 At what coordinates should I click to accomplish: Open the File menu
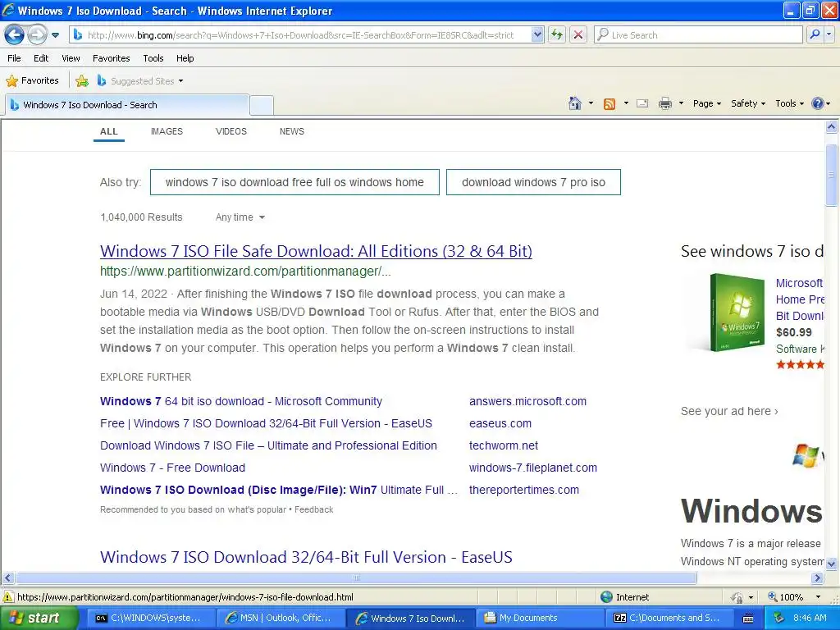pos(15,58)
